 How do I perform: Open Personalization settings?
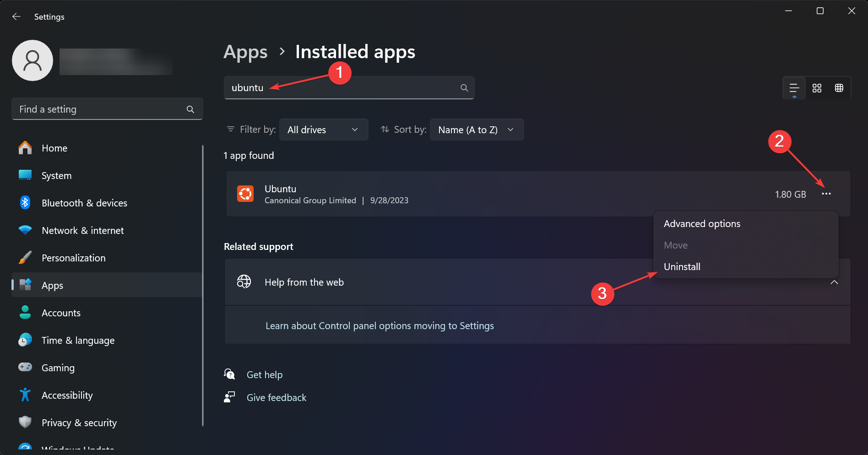click(x=73, y=258)
